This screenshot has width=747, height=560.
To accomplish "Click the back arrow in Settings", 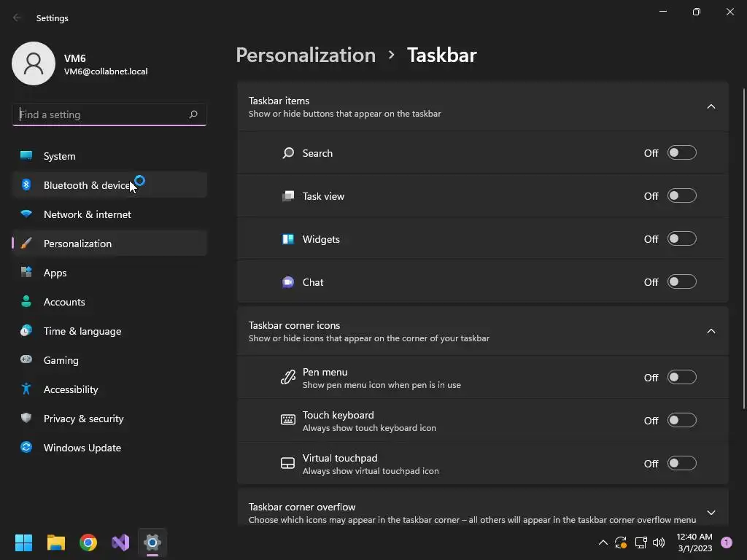I will [18, 17].
